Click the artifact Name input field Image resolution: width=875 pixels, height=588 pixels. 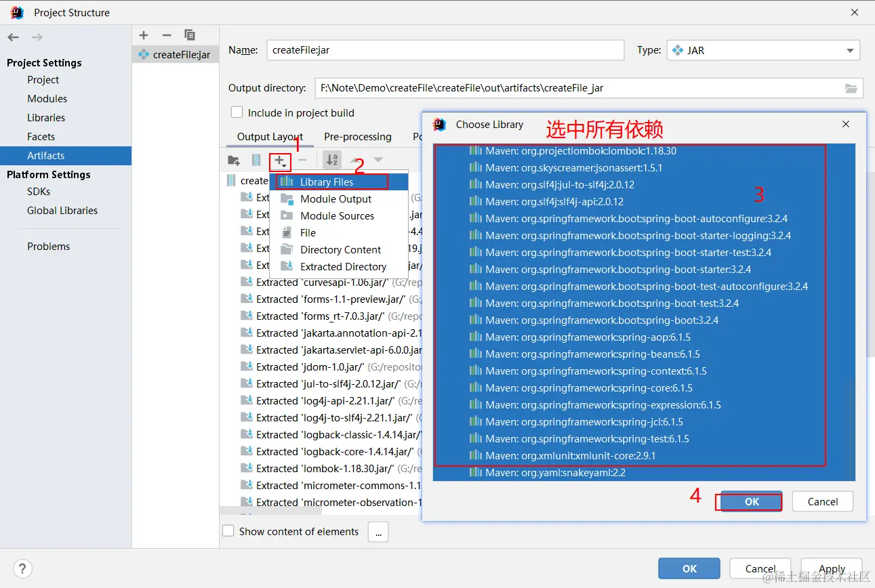click(445, 50)
